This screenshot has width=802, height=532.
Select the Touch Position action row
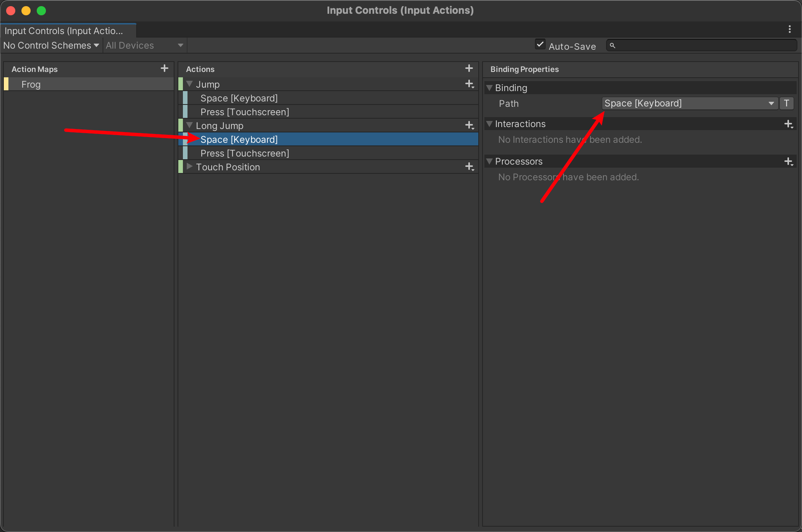click(328, 167)
